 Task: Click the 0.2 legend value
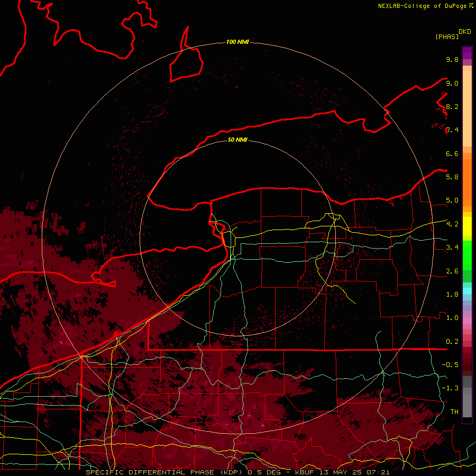(452, 342)
